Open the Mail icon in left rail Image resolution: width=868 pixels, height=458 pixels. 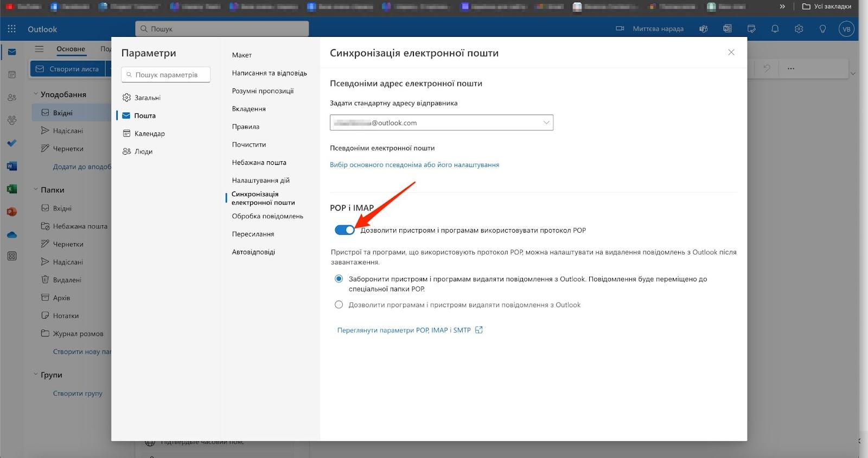[12, 52]
